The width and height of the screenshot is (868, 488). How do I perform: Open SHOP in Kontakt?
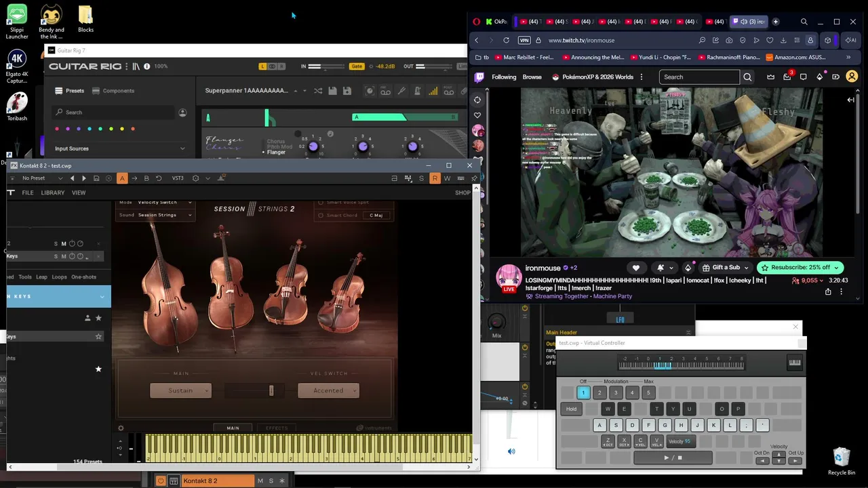click(x=462, y=192)
